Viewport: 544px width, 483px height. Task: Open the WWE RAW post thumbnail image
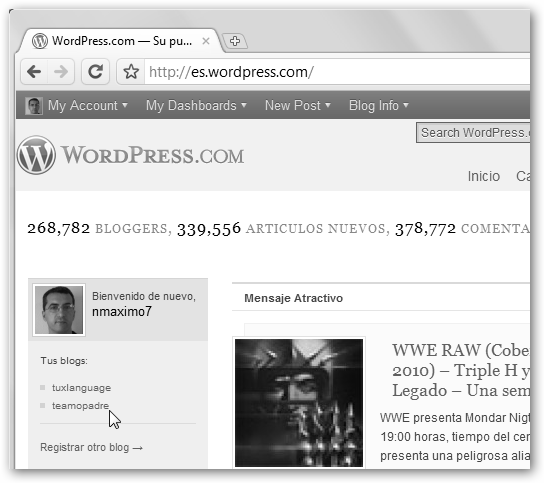299,403
